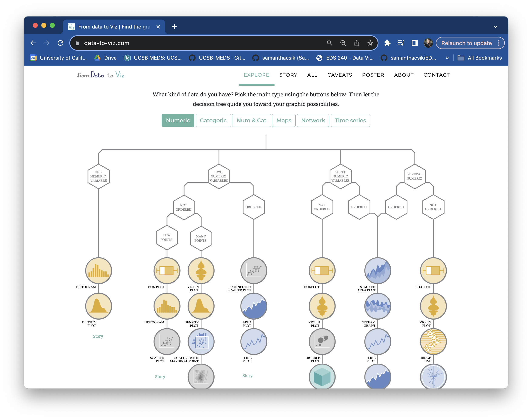Screen dimensions: 532x420
Task: Click the Stacked Area Plot icon
Action: (x=378, y=270)
